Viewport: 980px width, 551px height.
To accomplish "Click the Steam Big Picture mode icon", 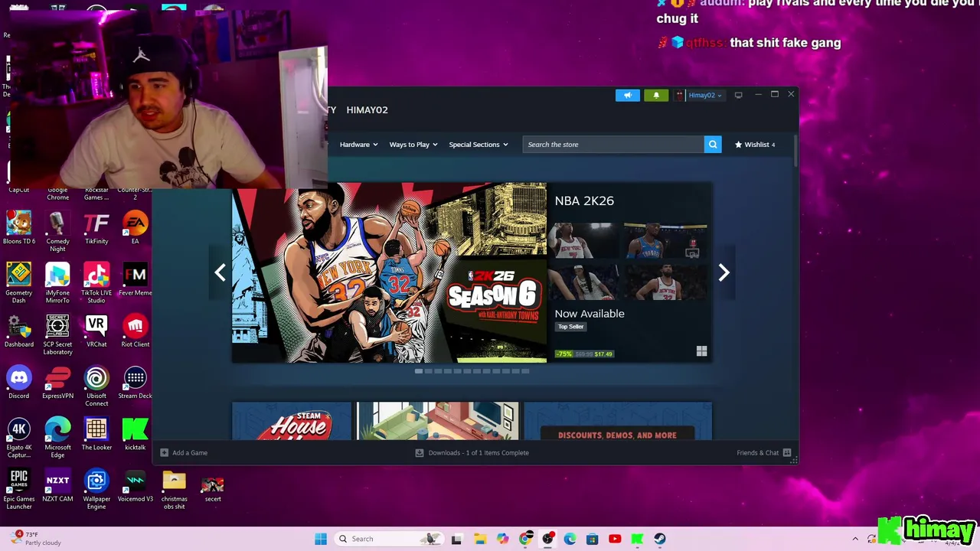I will 738,95.
